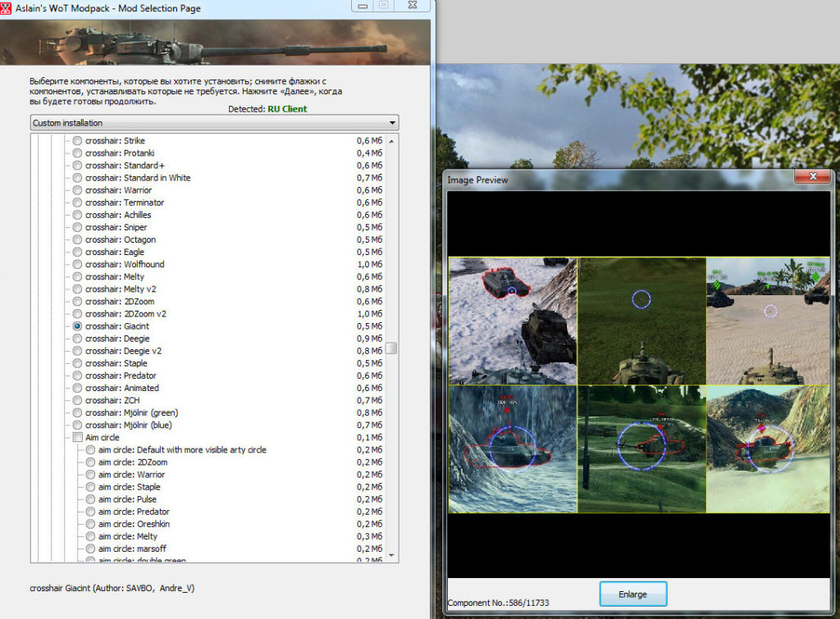Click the rocky mountain aim circle thumbnail
The width and height of the screenshot is (840, 619).
coord(768,448)
